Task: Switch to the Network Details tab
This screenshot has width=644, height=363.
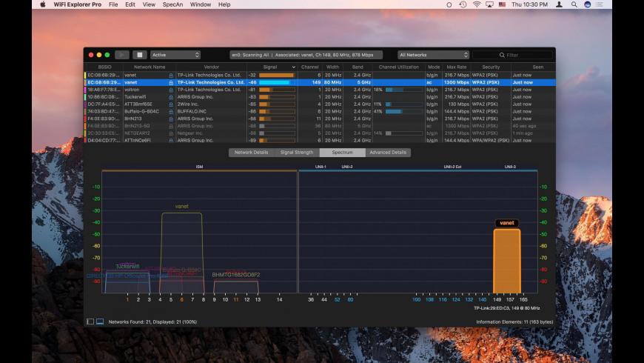Action: tap(251, 153)
